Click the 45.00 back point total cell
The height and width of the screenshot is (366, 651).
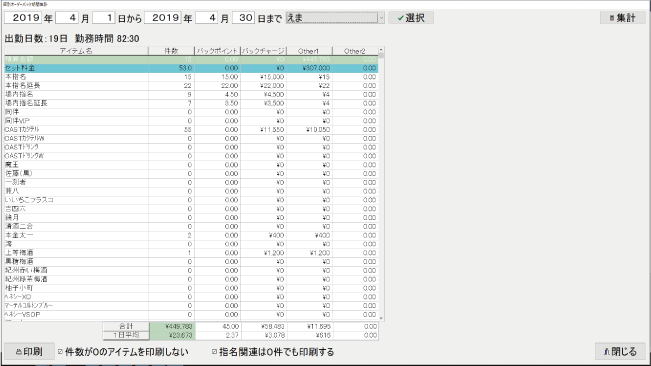tap(217, 326)
